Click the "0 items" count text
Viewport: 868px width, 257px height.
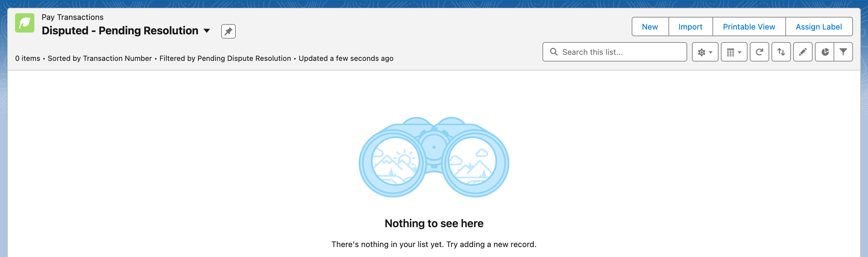(x=28, y=58)
